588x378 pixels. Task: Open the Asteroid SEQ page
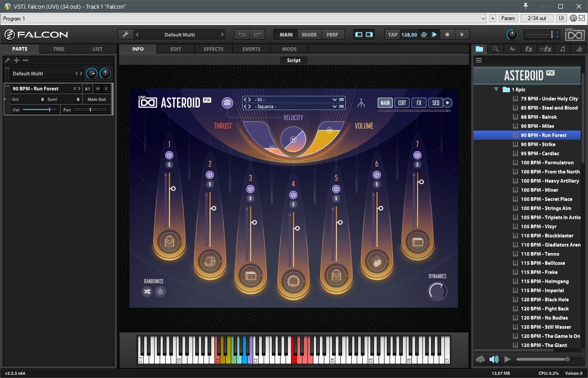pos(436,103)
